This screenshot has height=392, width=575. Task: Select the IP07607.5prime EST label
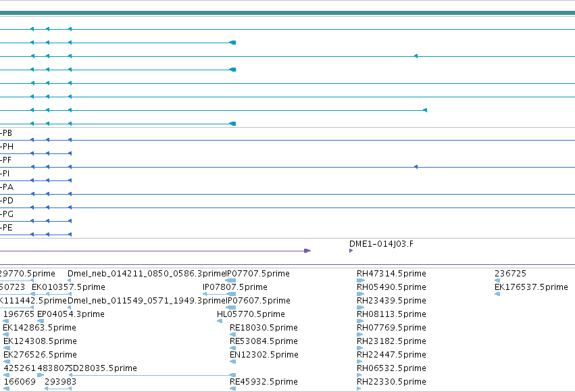[258, 301]
